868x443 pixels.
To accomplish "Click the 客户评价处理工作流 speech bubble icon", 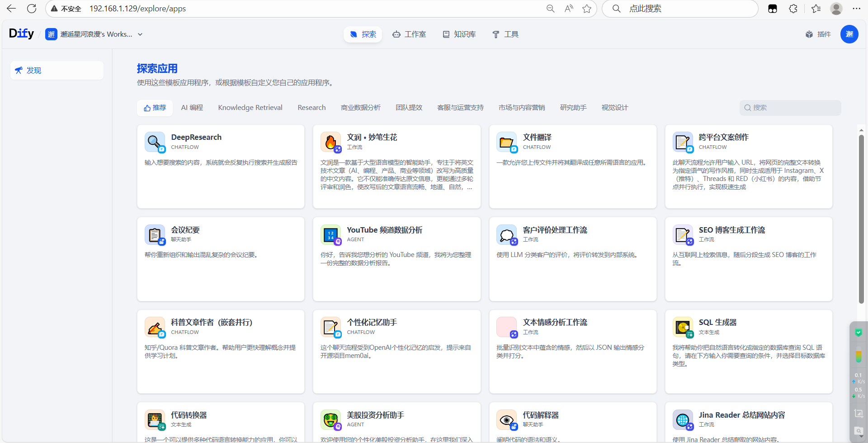I will (x=506, y=235).
